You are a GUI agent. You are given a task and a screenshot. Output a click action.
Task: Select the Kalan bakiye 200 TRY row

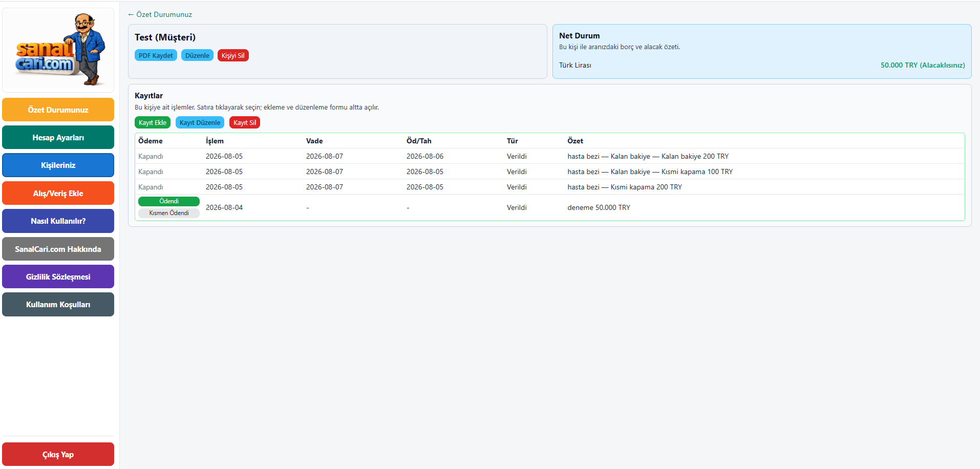[x=550, y=156]
